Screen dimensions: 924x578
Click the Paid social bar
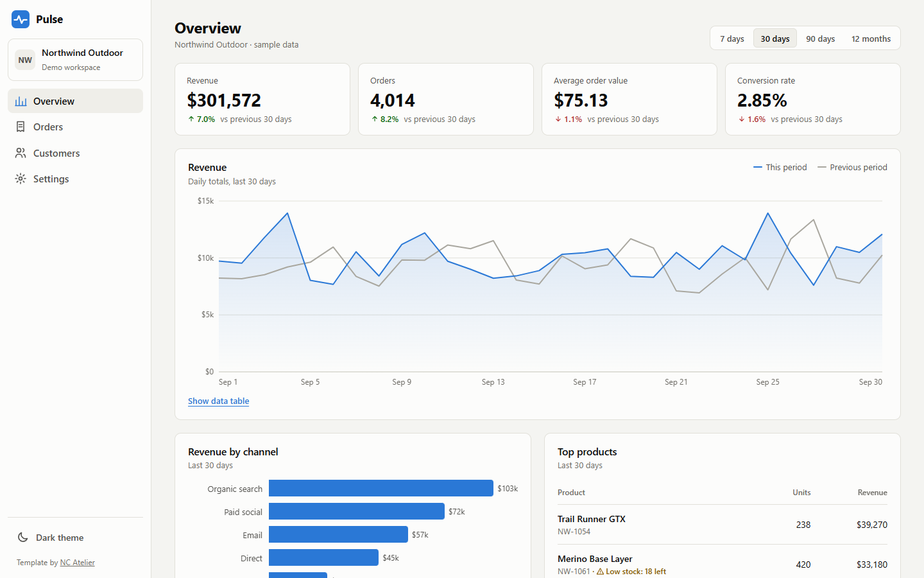(x=357, y=511)
